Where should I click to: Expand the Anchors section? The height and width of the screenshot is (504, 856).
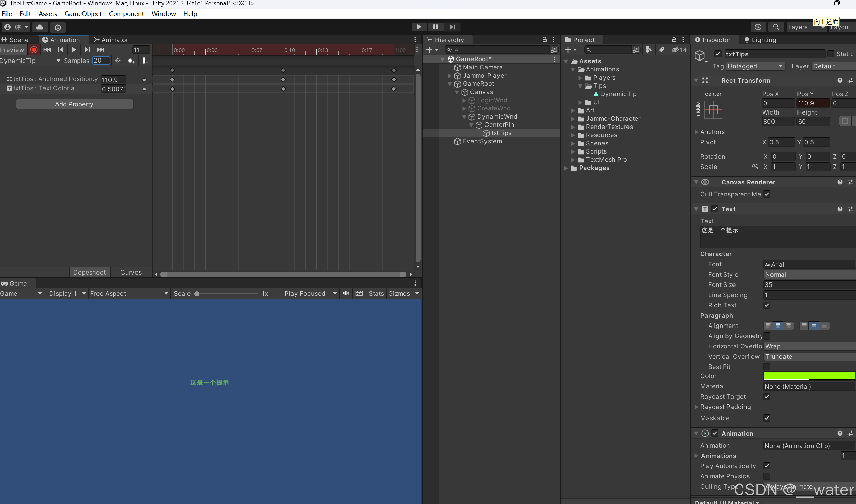coord(696,132)
